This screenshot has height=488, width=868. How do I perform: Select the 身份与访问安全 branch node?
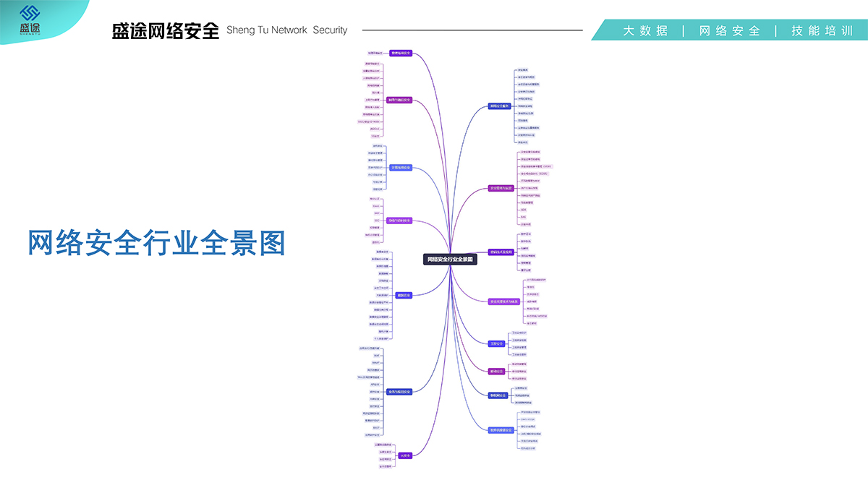click(x=399, y=221)
